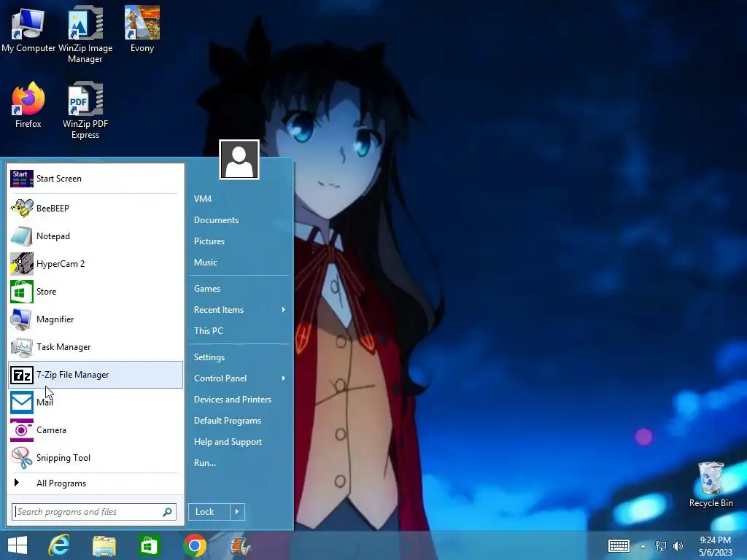Viewport: 747px width, 560px height.
Task: Open the Recycle Bin on desktop
Action: [x=711, y=485]
